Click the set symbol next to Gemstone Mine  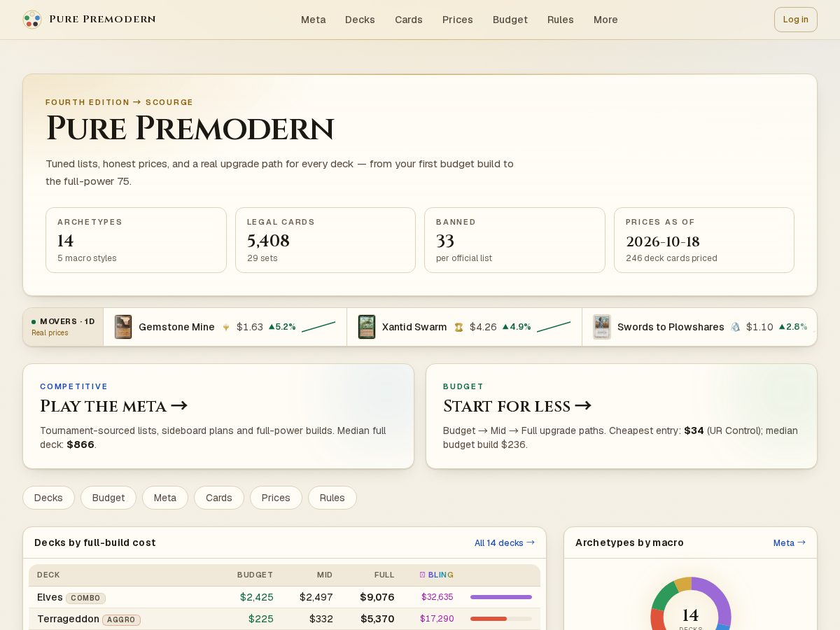click(225, 327)
